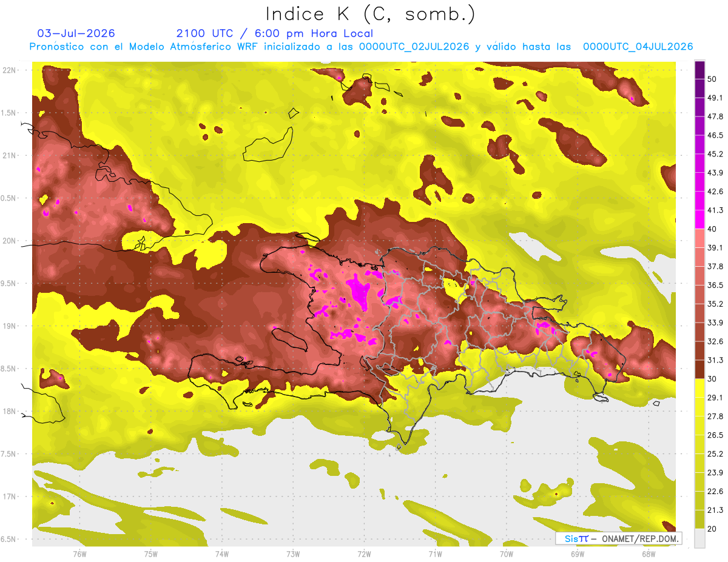Select the dark purple colorbar segment above 50
Viewport: 728px width, 562px height.
tap(699, 71)
